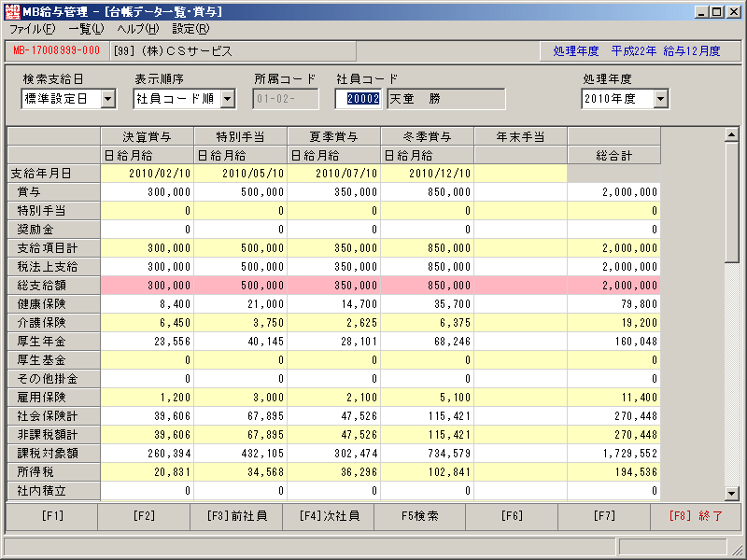Viewport: 747px width, 560px height.
Task: Open the ヘルプ(H) menu
Action: [138, 30]
